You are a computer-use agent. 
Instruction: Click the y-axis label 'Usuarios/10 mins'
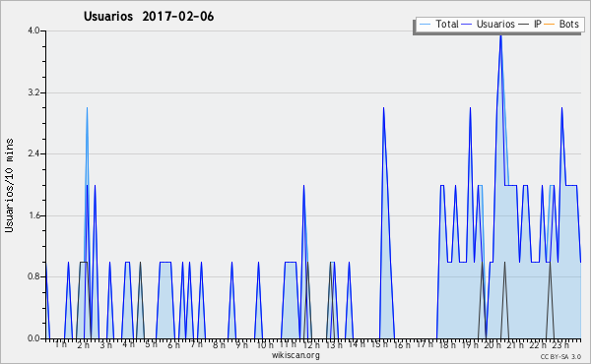click(9, 186)
